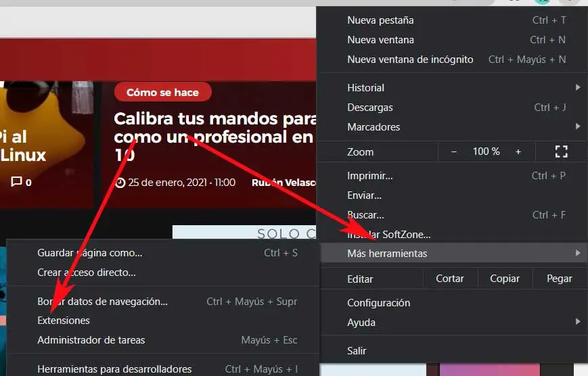Open Extensiones from submenu

coord(163,321)
